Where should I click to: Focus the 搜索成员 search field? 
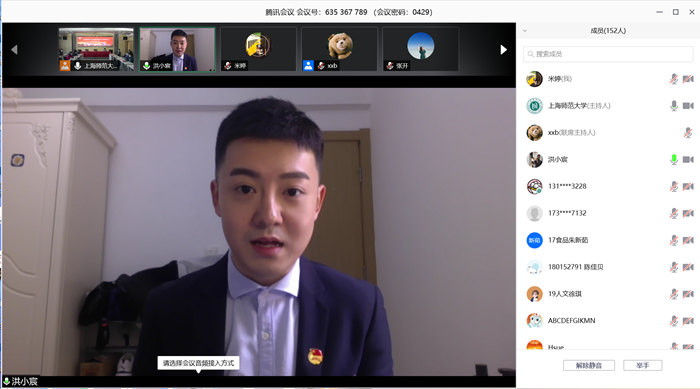click(608, 54)
